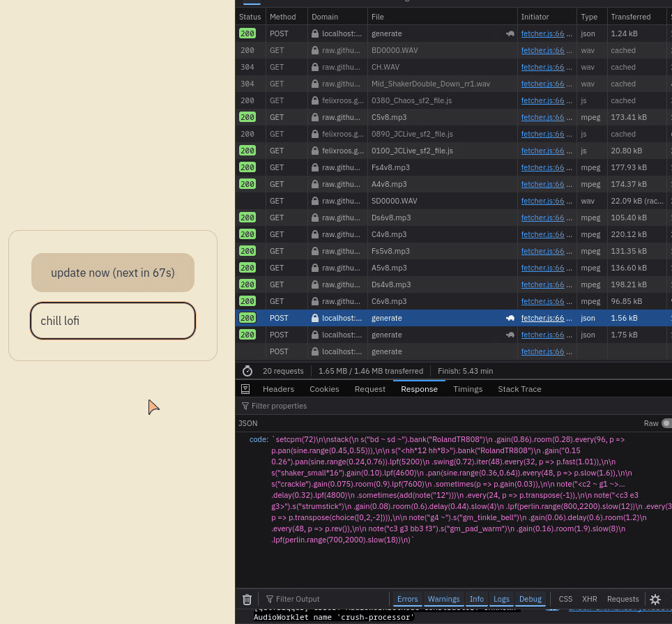The height and width of the screenshot is (624, 672).
Task: Click the chill lofi text input
Action: click(x=113, y=321)
